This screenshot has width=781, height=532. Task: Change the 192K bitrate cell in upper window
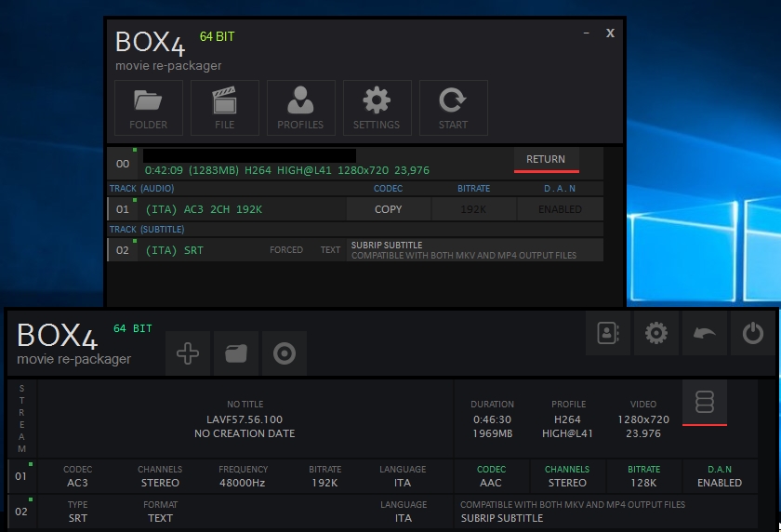click(473, 209)
